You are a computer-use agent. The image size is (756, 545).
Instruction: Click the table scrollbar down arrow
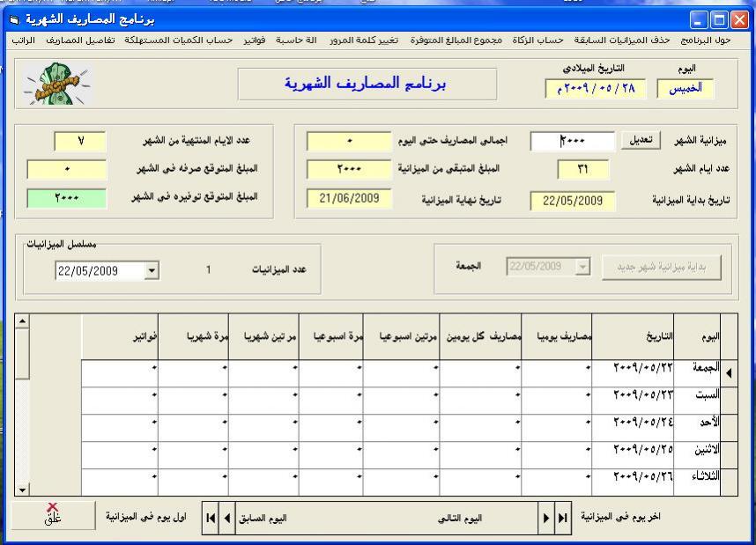[x=22, y=490]
